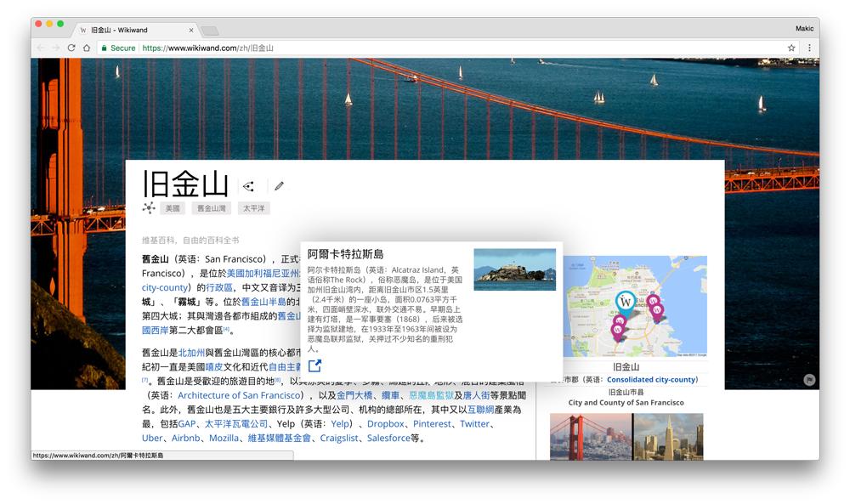This screenshot has width=850, height=504.
Task: Follow the 嘻皮 link
Action: 213,366
